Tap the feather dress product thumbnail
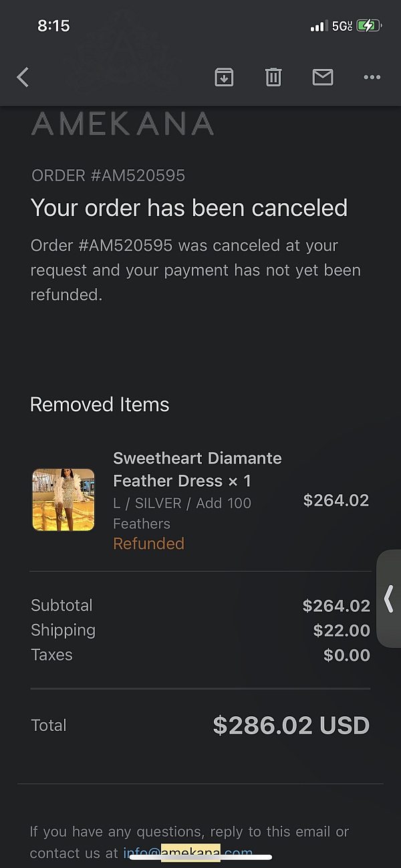 (63, 500)
